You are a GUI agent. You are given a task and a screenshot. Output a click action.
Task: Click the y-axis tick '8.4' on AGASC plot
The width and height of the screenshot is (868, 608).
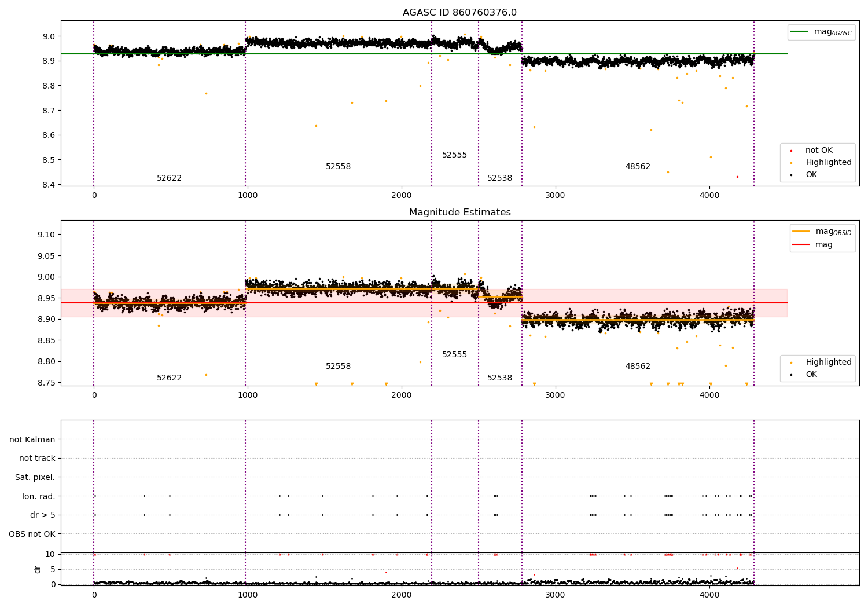pos(49,185)
